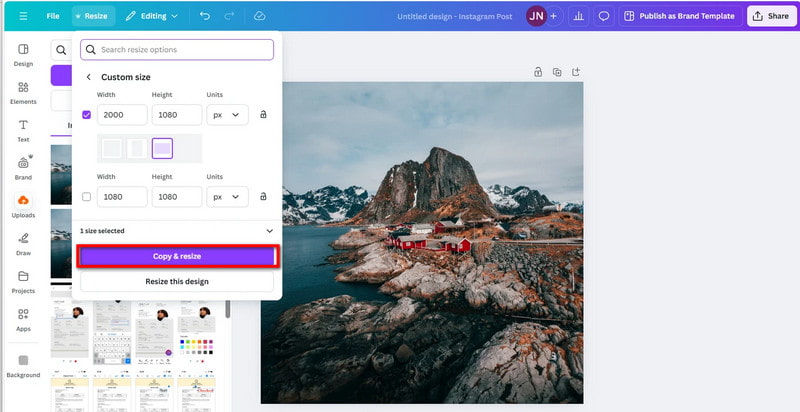The height and width of the screenshot is (412, 800).
Task: Open the Editing mode dropdown
Action: (152, 16)
